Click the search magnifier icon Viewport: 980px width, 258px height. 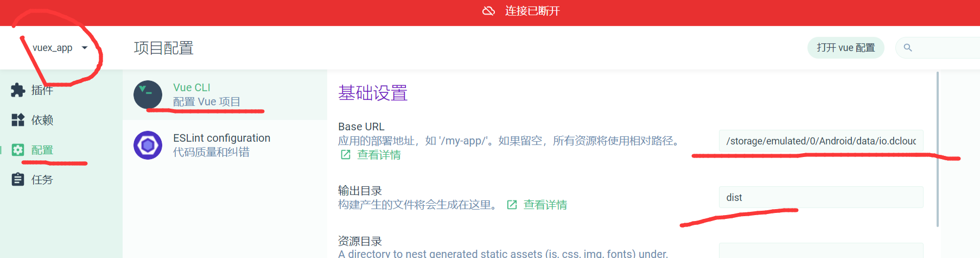tap(908, 48)
